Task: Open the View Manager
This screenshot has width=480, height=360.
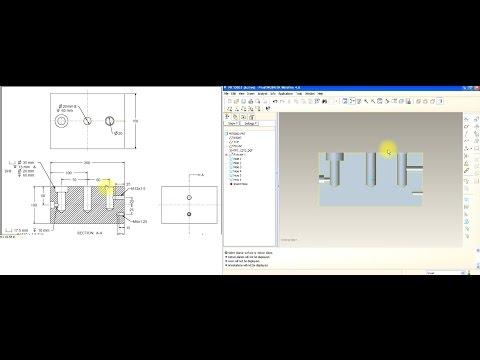Action: coord(408,101)
